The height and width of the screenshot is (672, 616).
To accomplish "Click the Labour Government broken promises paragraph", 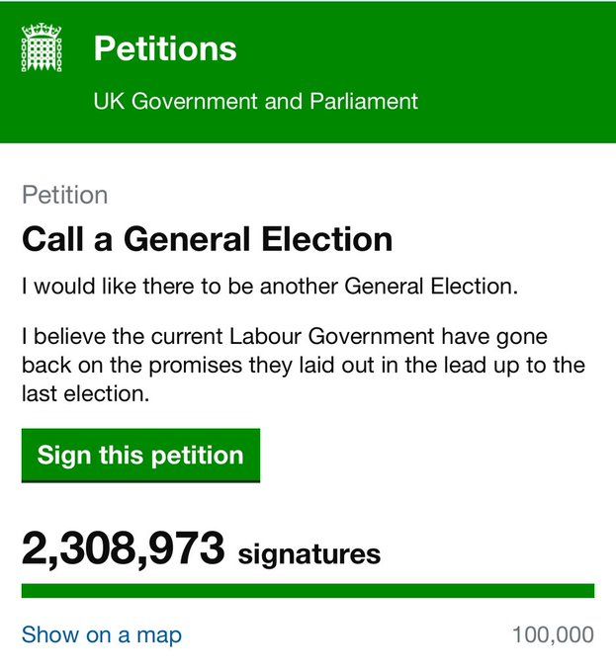I will point(304,365).
